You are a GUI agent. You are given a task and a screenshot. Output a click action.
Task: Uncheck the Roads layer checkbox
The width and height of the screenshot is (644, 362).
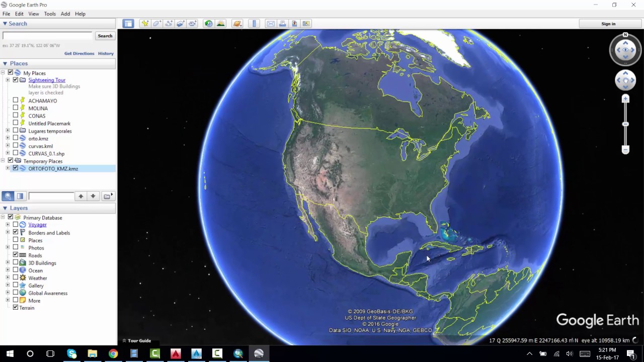point(16,255)
